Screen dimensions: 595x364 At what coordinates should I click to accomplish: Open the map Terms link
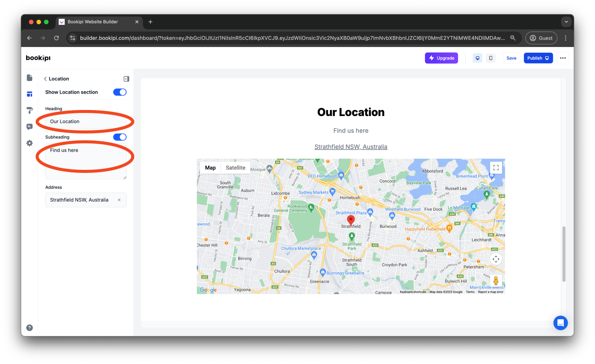pyautogui.click(x=470, y=292)
